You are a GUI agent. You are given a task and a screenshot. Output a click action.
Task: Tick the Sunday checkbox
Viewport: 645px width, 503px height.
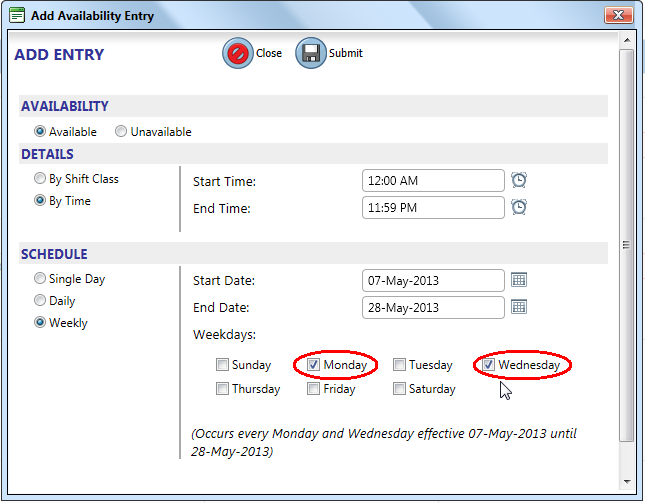(x=223, y=365)
